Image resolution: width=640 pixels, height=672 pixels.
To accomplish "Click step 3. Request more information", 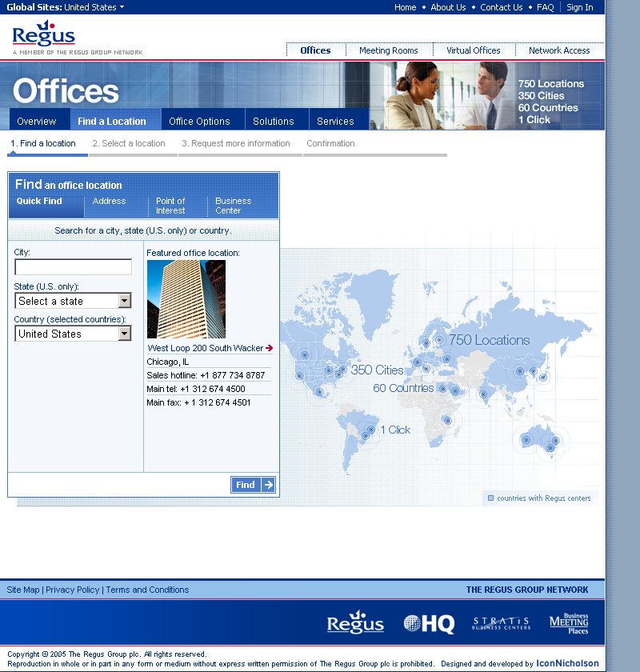I will coord(236,143).
